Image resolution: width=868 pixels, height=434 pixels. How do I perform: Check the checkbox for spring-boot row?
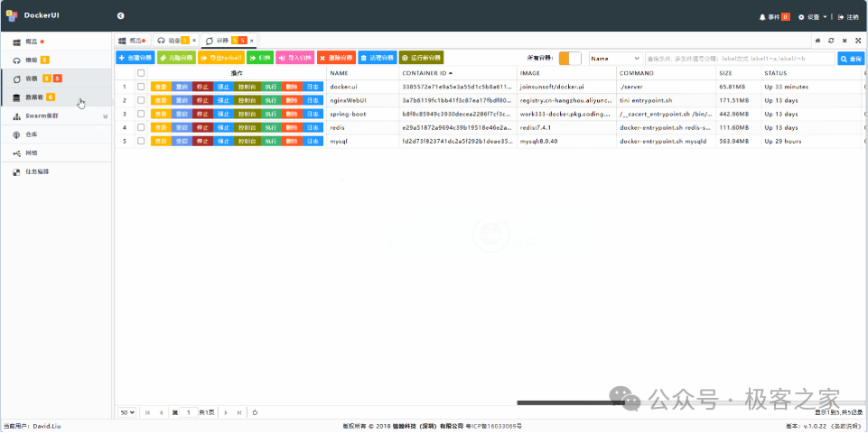pyautogui.click(x=141, y=114)
